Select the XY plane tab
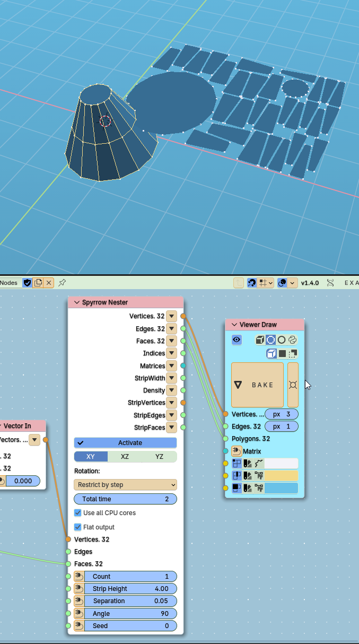This screenshot has height=644, width=359. (x=91, y=457)
